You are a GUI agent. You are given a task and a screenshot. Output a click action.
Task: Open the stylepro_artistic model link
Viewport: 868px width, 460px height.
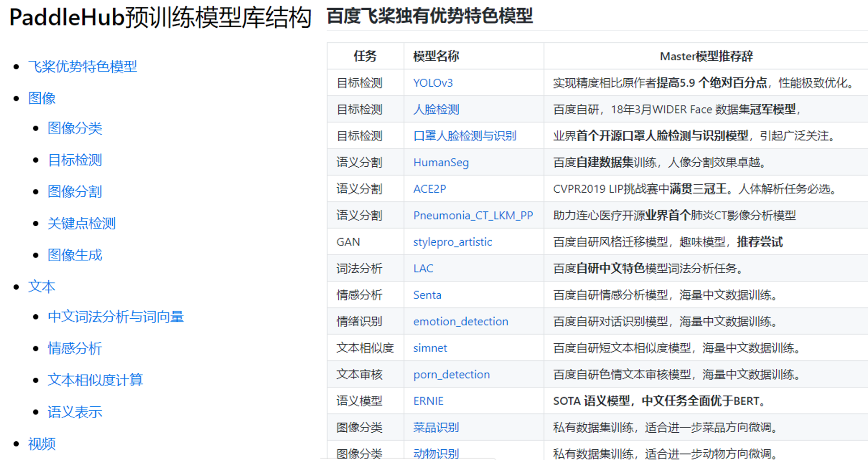coord(452,242)
